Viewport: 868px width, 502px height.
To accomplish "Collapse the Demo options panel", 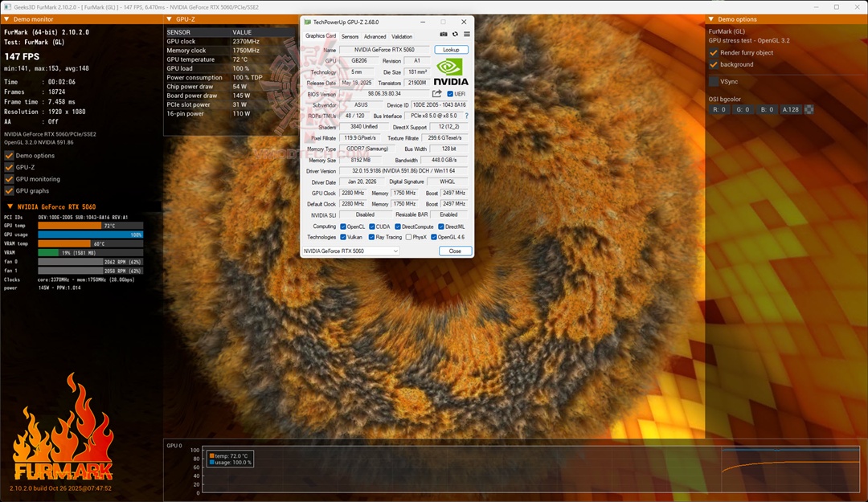I will (711, 19).
